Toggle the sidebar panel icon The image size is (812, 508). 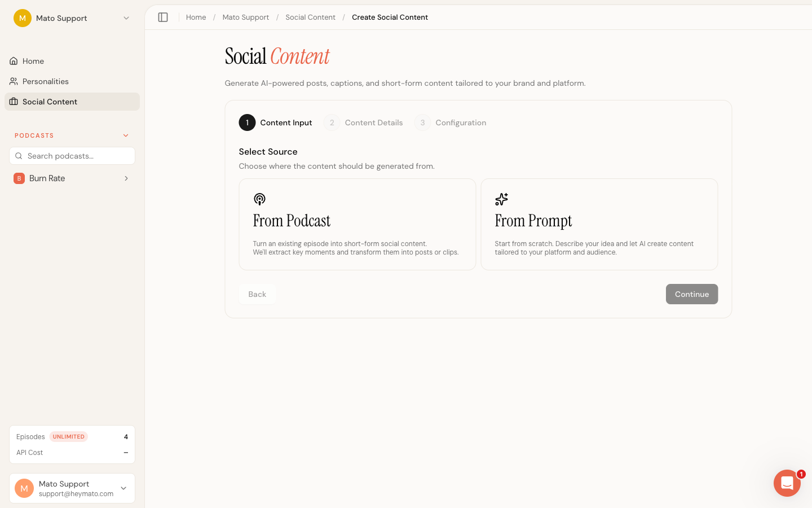point(163,17)
